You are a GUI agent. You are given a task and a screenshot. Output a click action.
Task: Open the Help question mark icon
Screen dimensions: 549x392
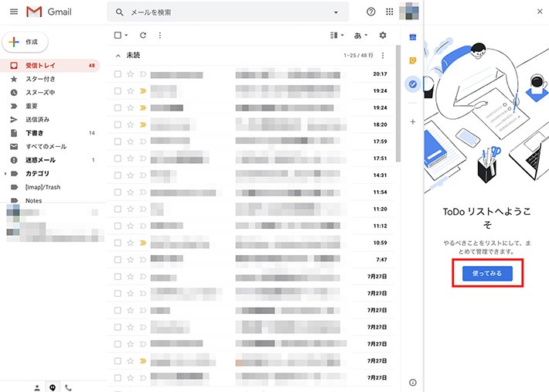(x=371, y=12)
